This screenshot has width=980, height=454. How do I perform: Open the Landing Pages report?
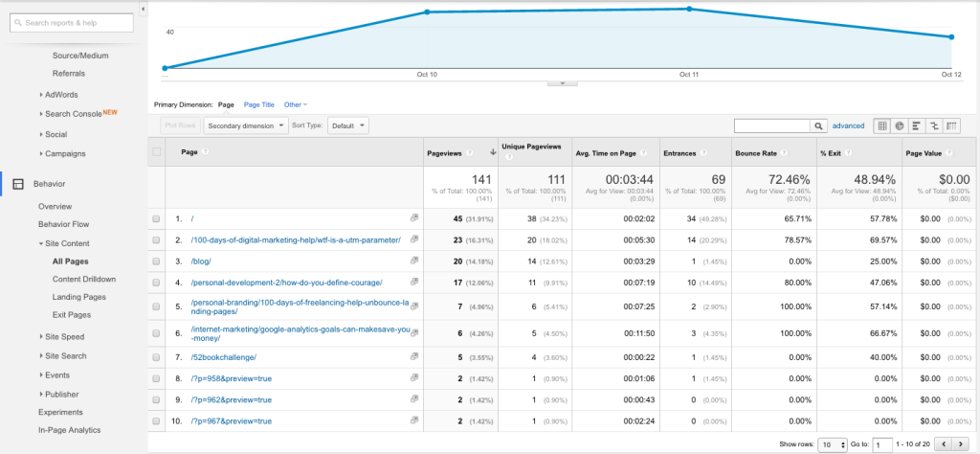point(79,297)
